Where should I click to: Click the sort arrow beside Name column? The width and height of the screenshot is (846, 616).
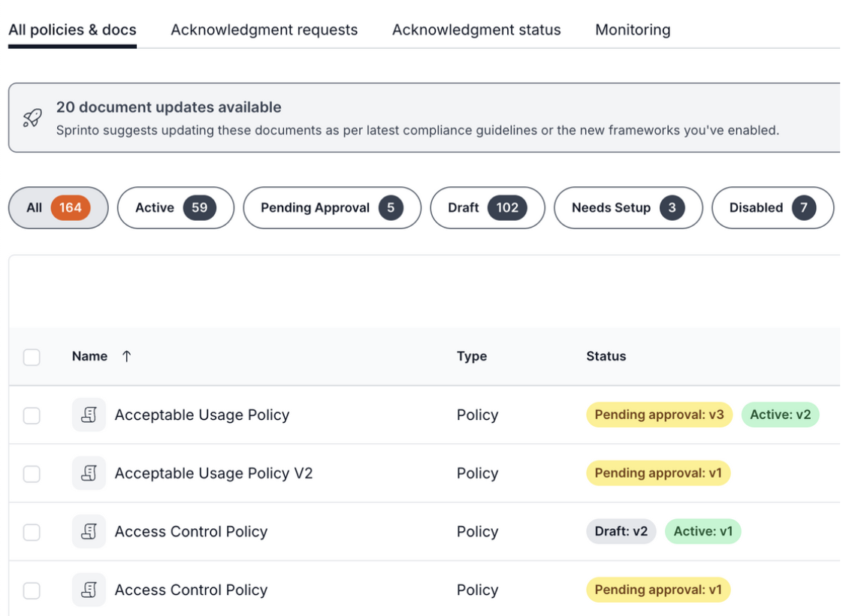click(x=126, y=356)
